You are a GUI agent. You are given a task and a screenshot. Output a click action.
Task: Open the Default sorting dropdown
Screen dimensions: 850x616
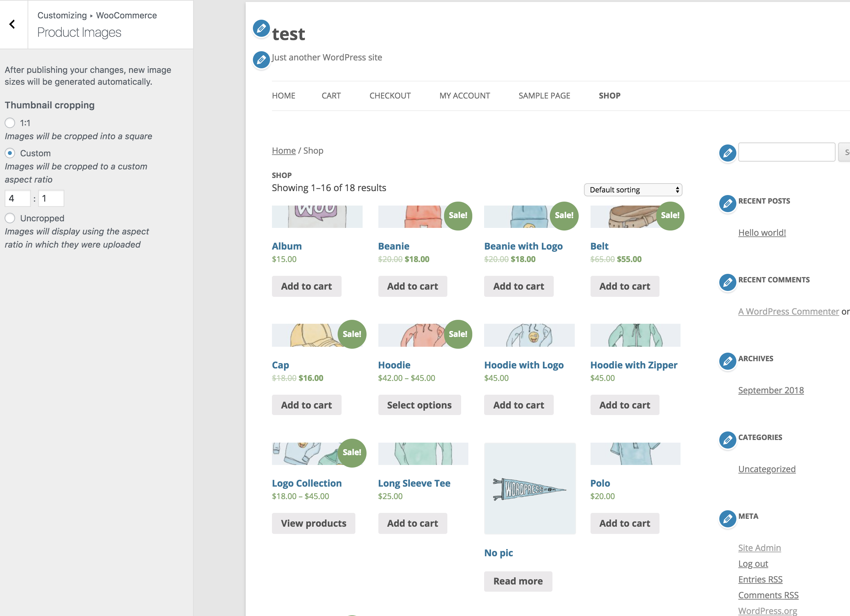point(633,189)
